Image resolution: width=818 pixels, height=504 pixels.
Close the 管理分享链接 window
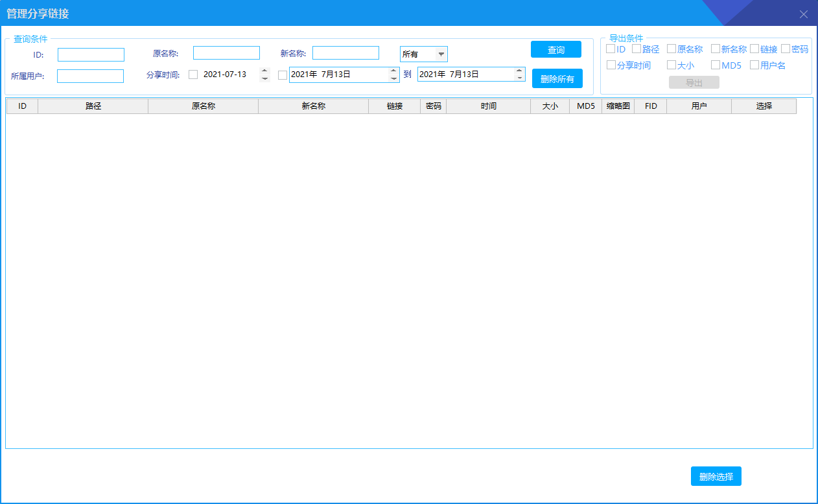click(x=804, y=14)
